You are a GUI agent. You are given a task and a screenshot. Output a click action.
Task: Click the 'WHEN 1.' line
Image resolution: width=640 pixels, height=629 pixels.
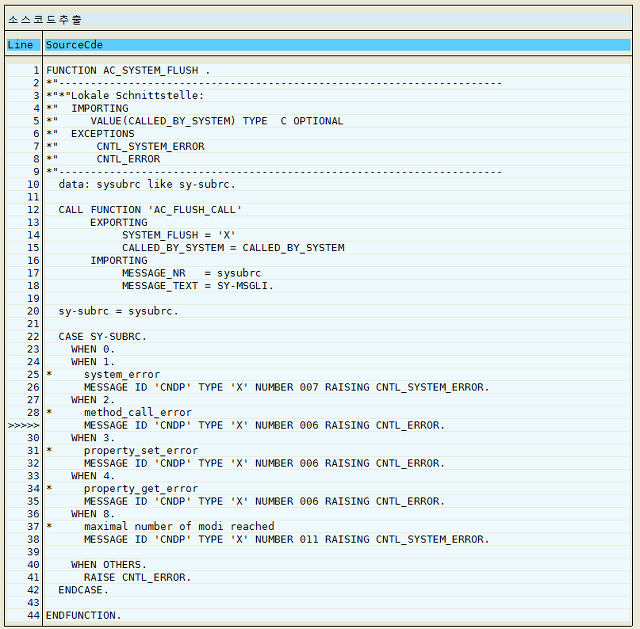(x=93, y=362)
